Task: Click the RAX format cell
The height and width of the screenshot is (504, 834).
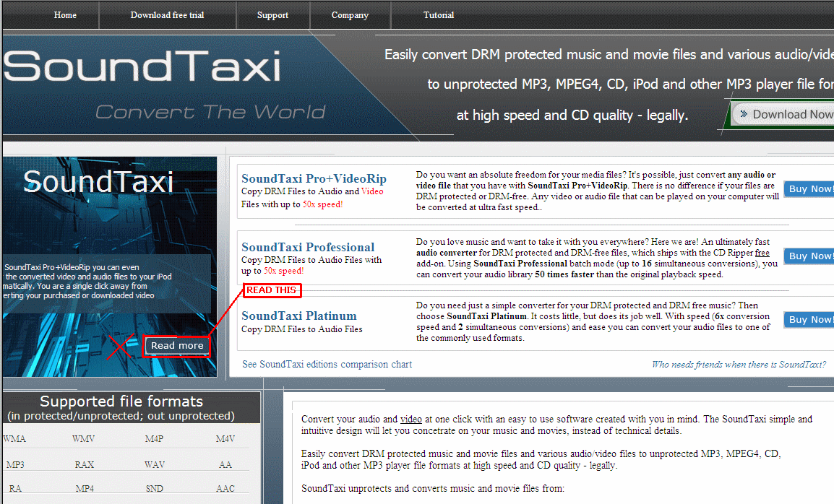Action: coord(84,465)
